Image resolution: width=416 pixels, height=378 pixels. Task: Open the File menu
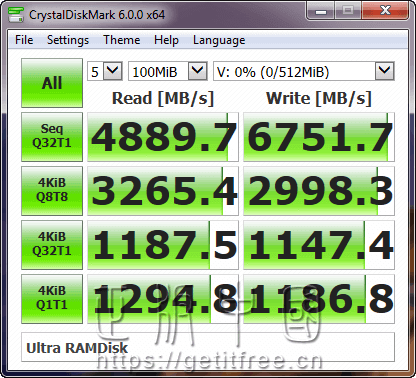click(x=24, y=40)
